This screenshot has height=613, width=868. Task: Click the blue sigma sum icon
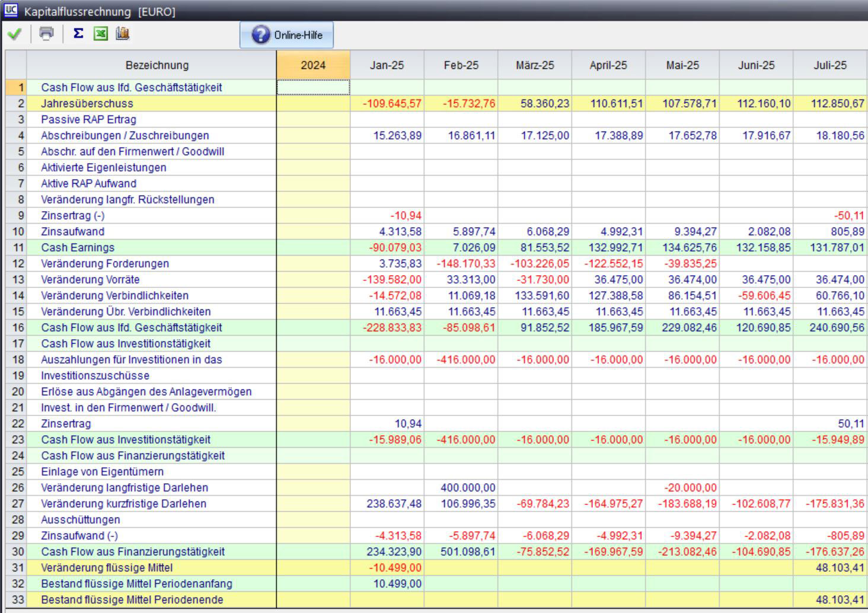click(x=78, y=34)
